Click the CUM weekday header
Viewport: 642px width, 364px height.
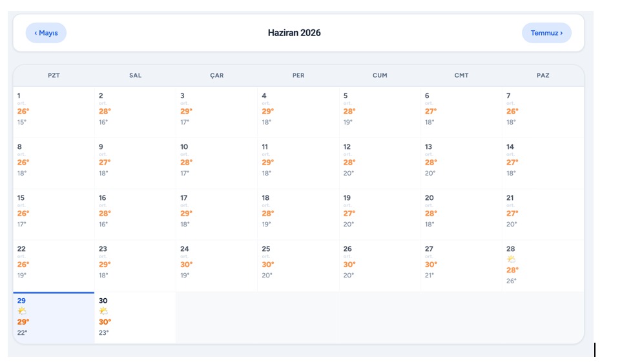[x=380, y=76]
